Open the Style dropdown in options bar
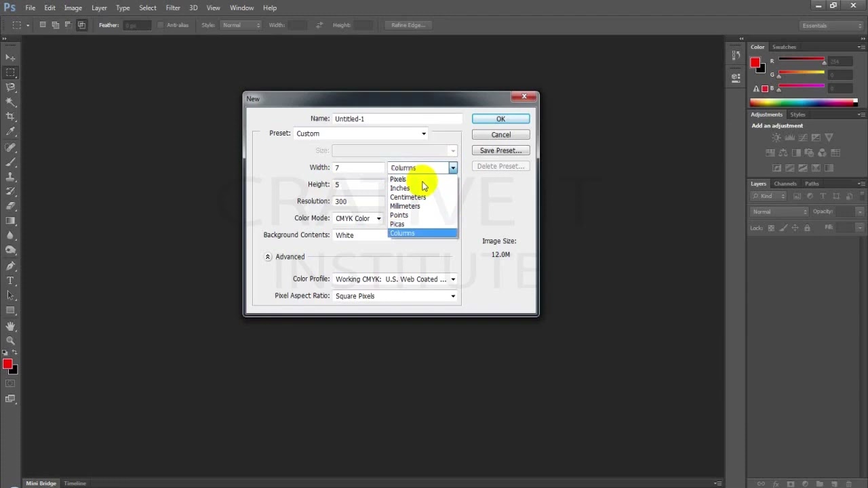This screenshot has width=868, height=488. [x=241, y=25]
